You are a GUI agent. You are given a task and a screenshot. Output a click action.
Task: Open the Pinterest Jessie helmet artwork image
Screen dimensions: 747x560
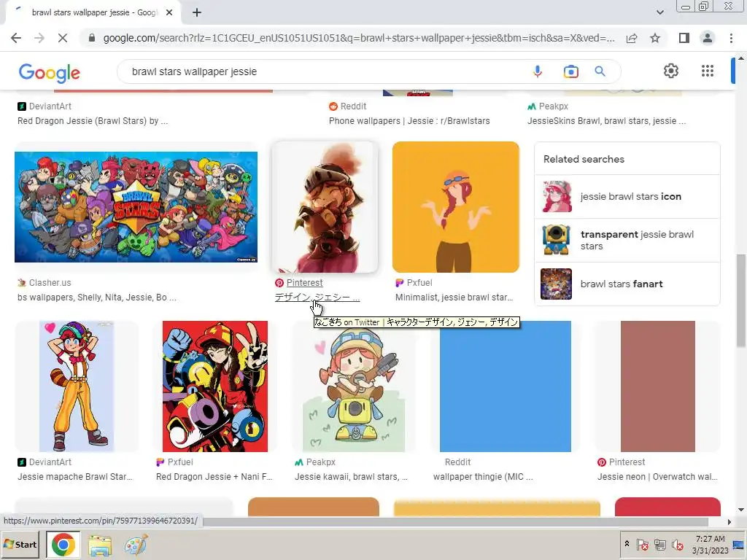325,207
